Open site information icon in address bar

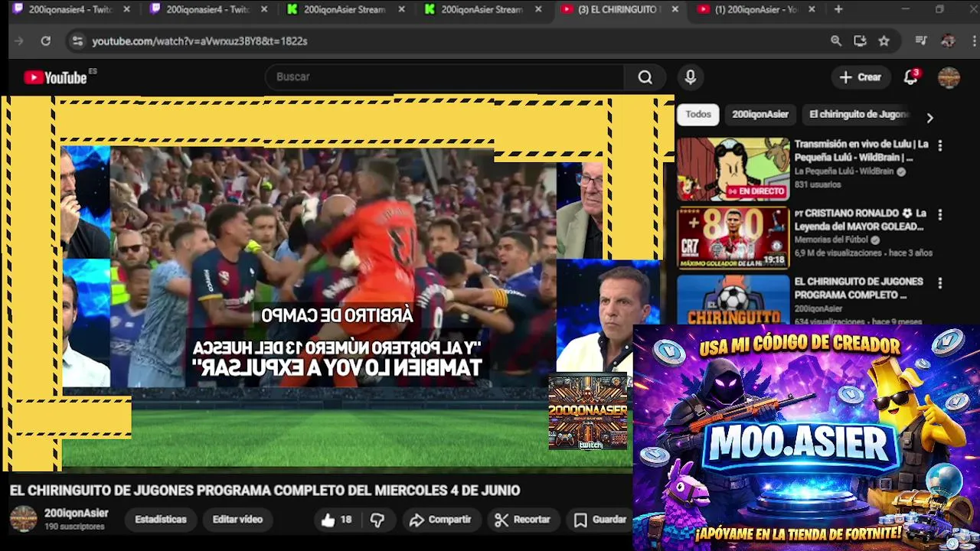click(x=77, y=41)
